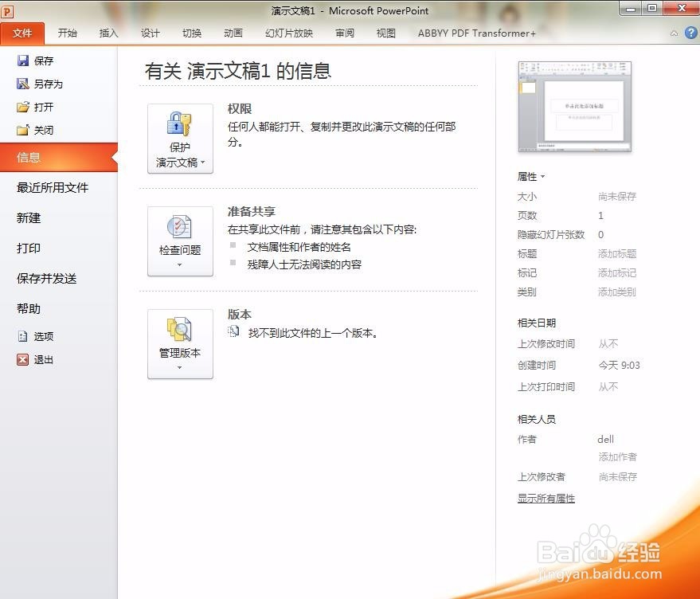Image resolution: width=700 pixels, height=599 pixels.
Task: Switch to the 插入 tab
Action: 108,33
